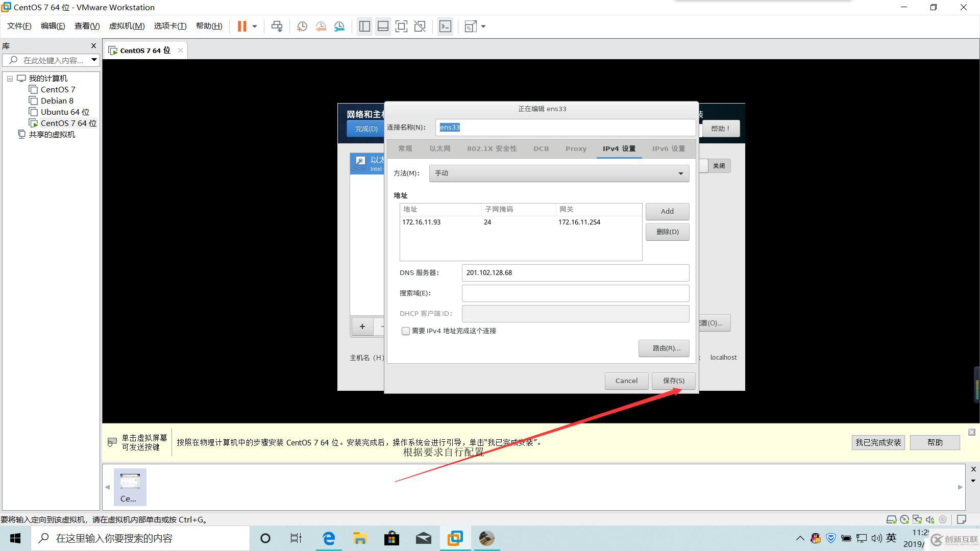Switch to the 以太网 tab

click(x=439, y=148)
